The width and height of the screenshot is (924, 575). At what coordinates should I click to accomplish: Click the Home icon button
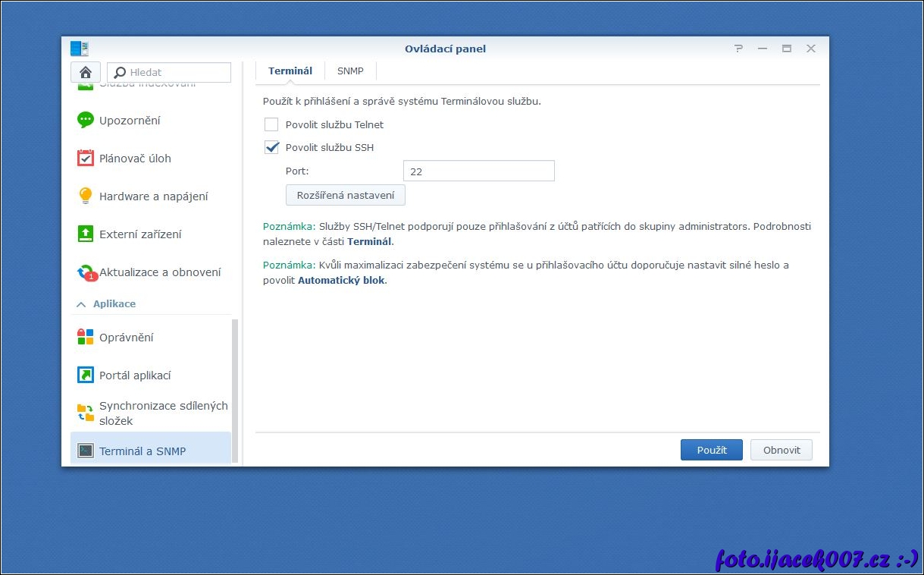click(86, 72)
